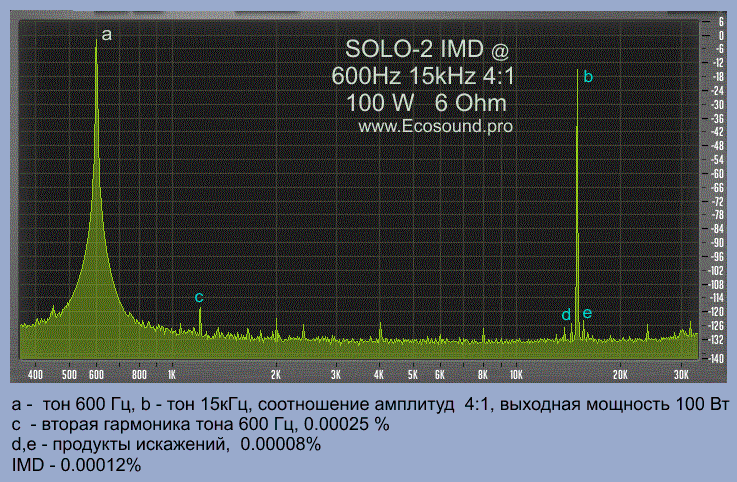Click the "5K" frequency axis label
This screenshot has width=737, height=482.
pos(413,375)
